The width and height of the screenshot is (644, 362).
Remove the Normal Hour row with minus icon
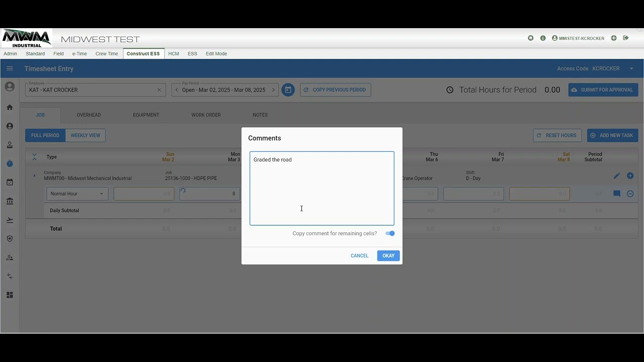pyautogui.click(x=630, y=194)
